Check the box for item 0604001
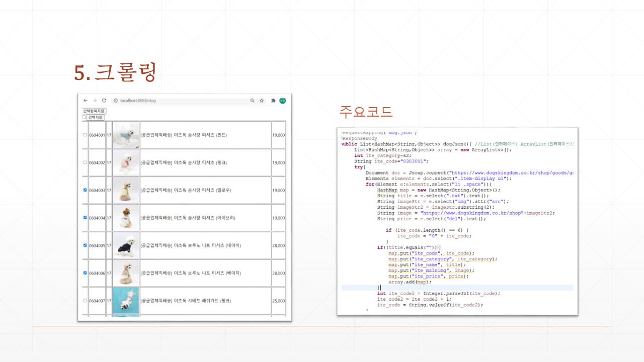644x362 pixels. [85, 135]
